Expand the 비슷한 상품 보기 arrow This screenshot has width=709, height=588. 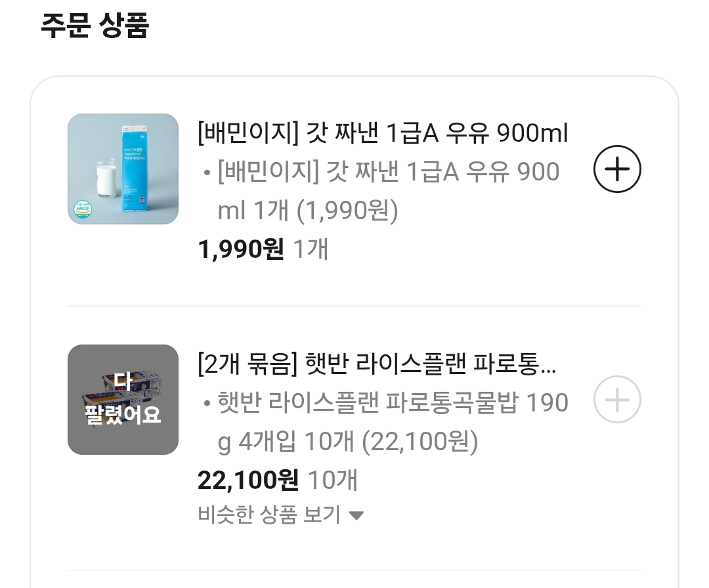pyautogui.click(x=356, y=515)
